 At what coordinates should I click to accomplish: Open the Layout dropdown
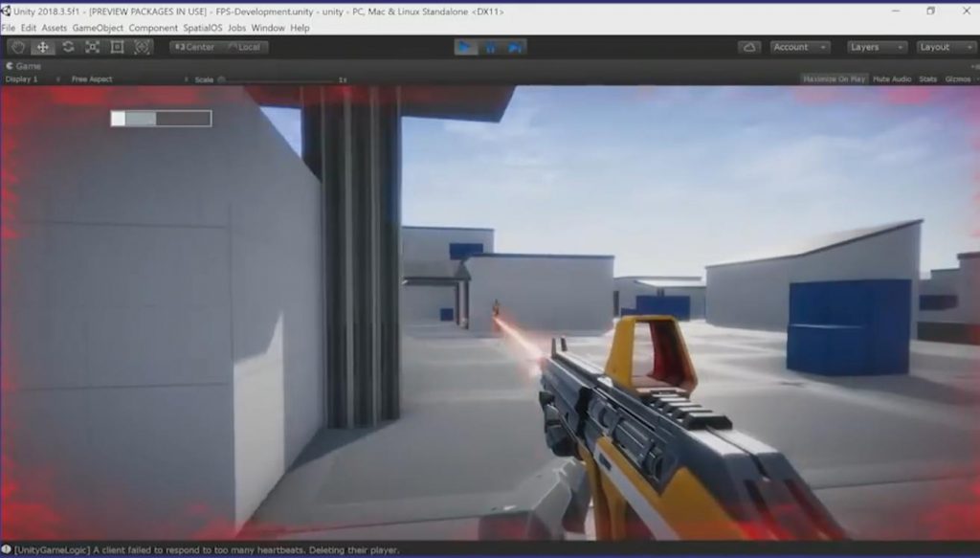[946, 47]
